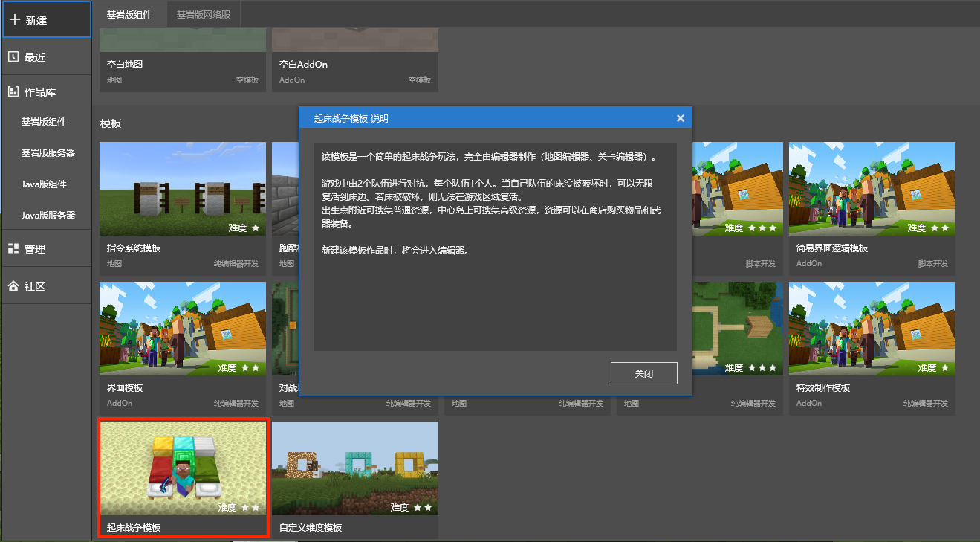The image size is (980, 542).
Task: Click 纯编辑器开发 tag on 界面模板
Action: (x=236, y=404)
